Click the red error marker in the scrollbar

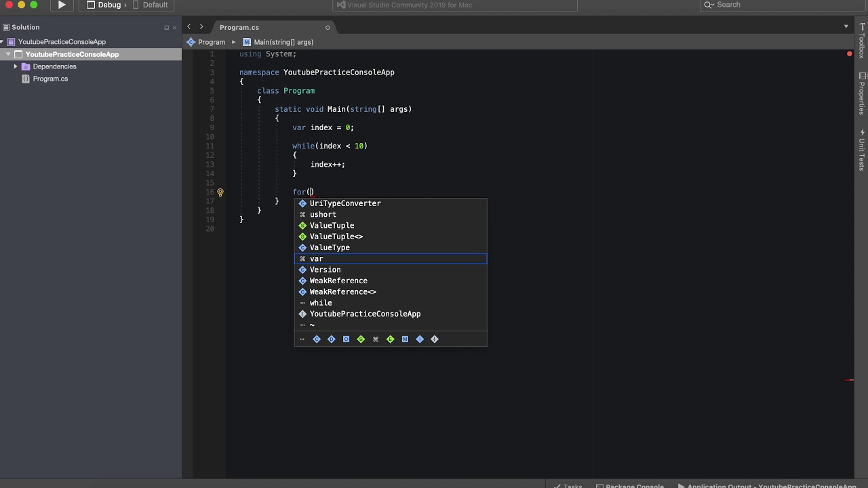849,54
